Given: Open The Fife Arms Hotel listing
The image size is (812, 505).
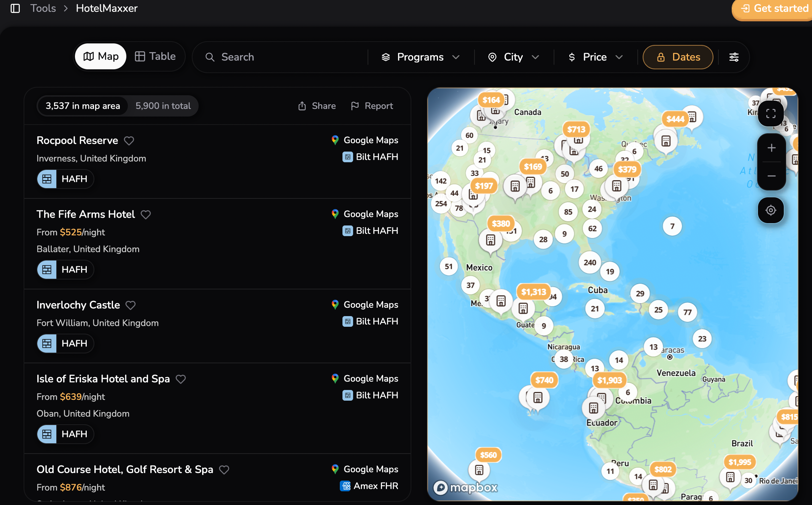Looking at the screenshot, I should click(86, 214).
